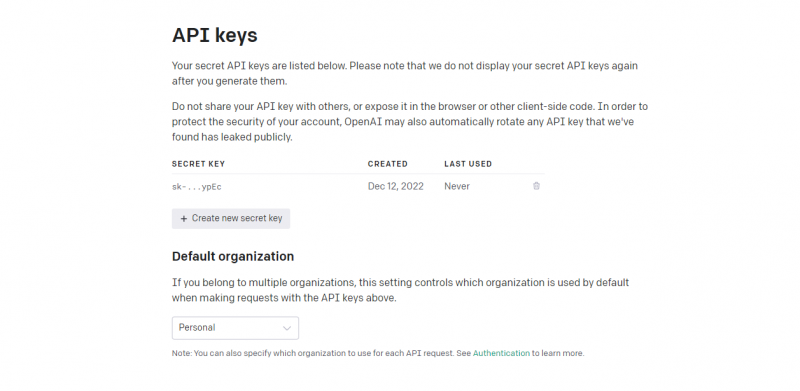
Task: Click the Personal label inside the combo box
Action: (197, 328)
